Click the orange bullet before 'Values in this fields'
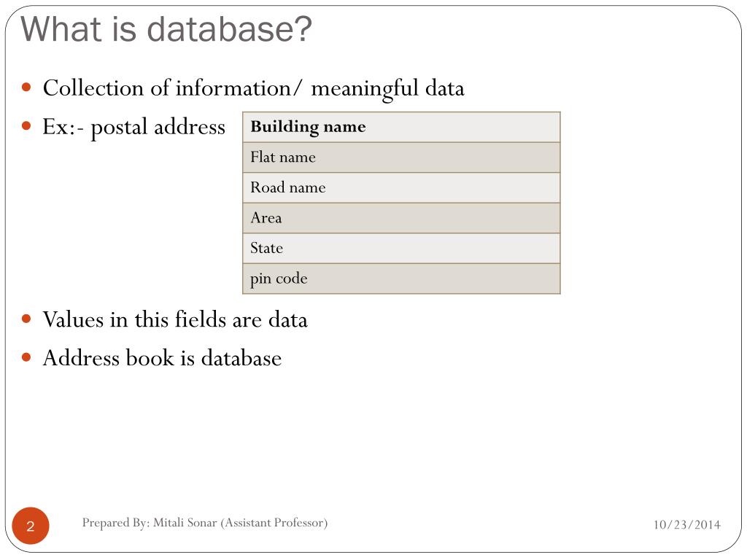The width and height of the screenshot is (747, 560). pyautogui.click(x=26, y=319)
